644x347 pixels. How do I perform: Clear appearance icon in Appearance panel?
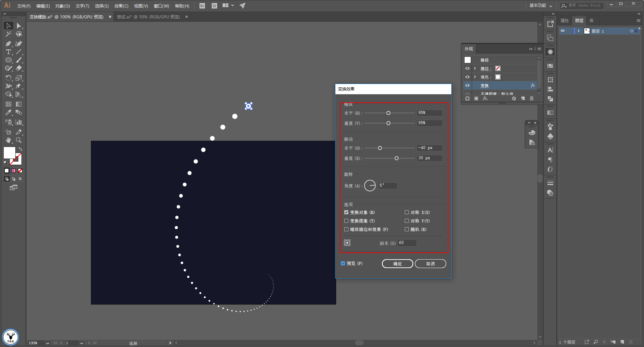click(514, 98)
